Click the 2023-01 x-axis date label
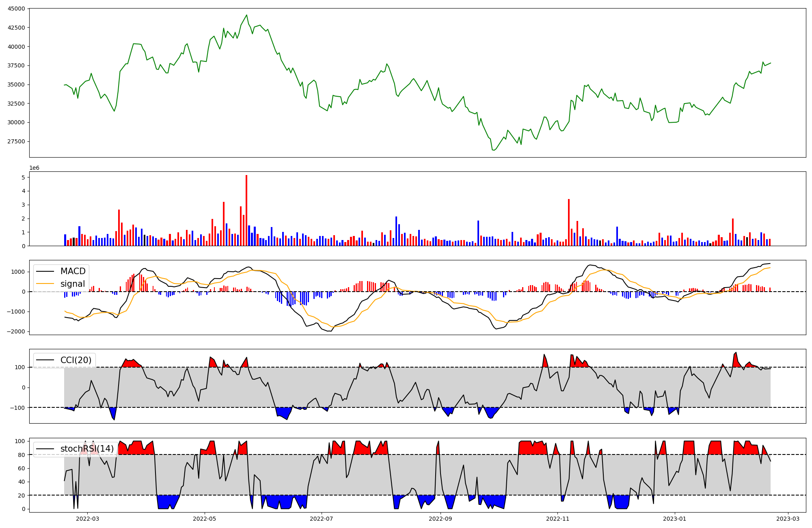The width and height of the screenshot is (812, 528). (675, 519)
